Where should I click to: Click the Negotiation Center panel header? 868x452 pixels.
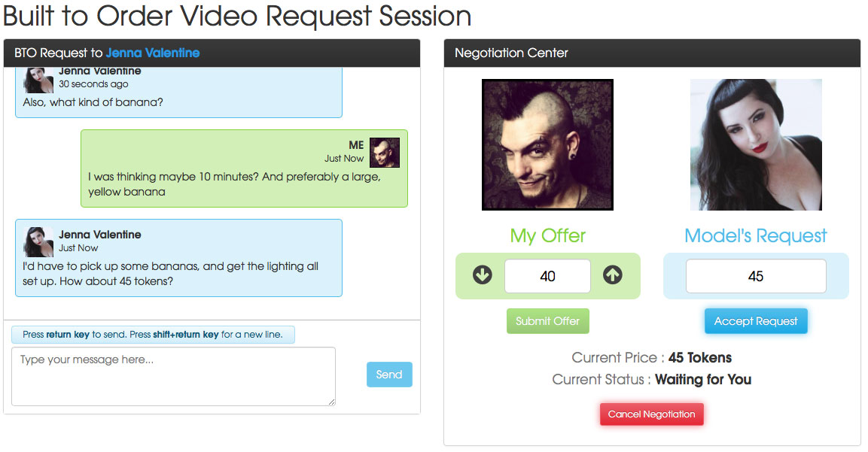tap(651, 53)
